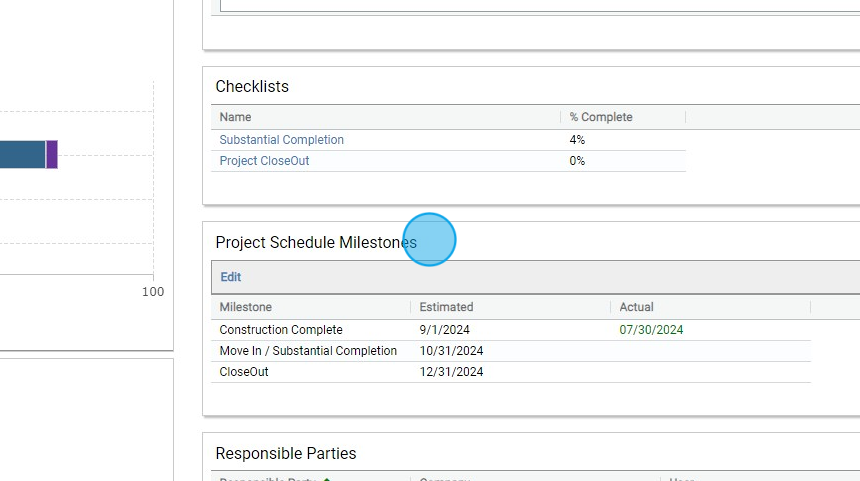Click the estimated date 12/31/2024
Viewport: 860px width, 481px height.
point(451,372)
